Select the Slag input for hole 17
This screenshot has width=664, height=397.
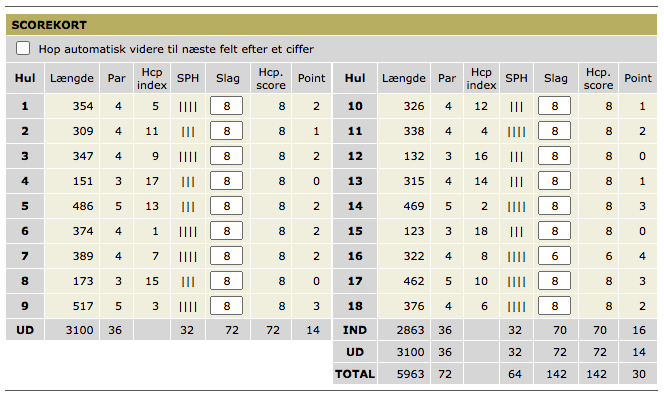coord(554,281)
